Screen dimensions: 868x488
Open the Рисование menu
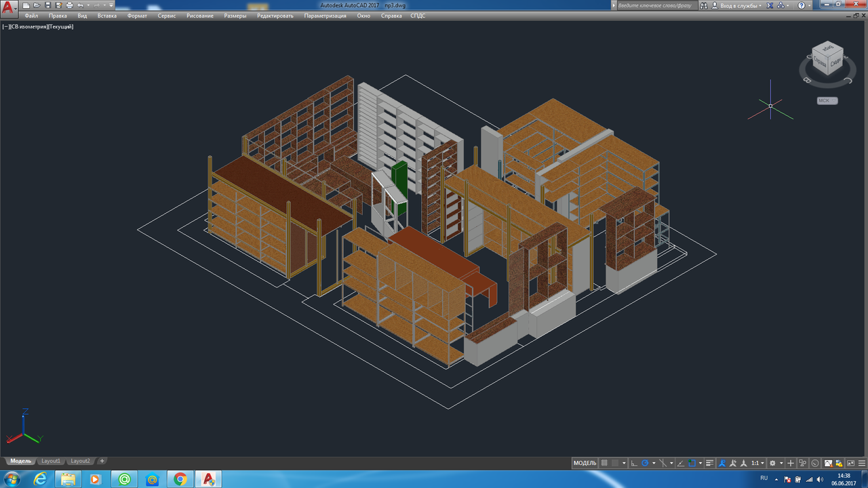(x=200, y=16)
